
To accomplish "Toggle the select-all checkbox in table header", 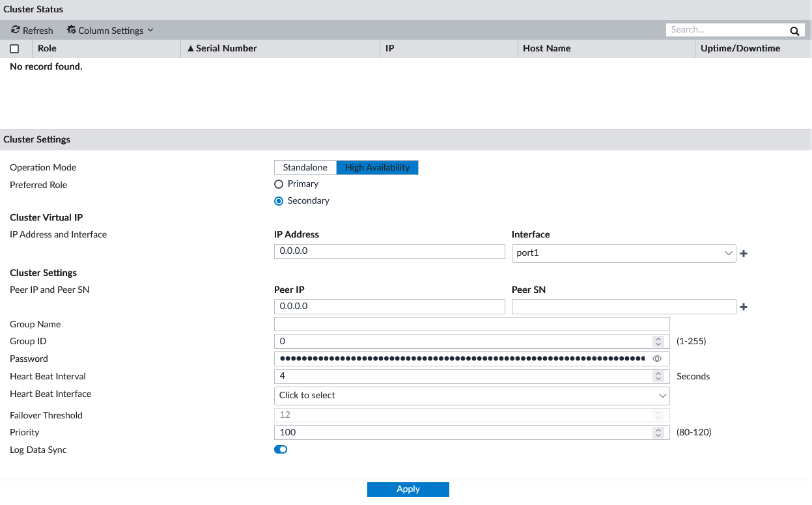I will (x=15, y=49).
